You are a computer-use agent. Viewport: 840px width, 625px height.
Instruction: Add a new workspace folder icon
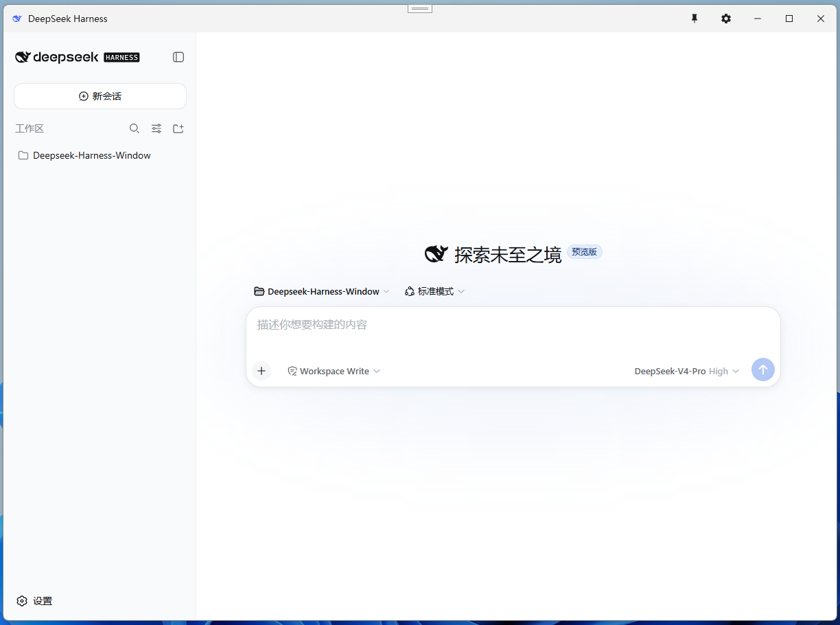(178, 128)
